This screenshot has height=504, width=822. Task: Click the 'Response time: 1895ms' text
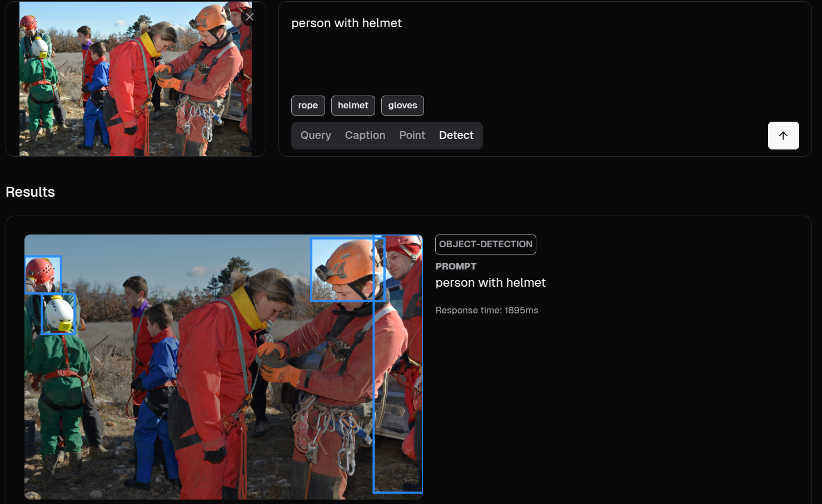click(x=486, y=311)
